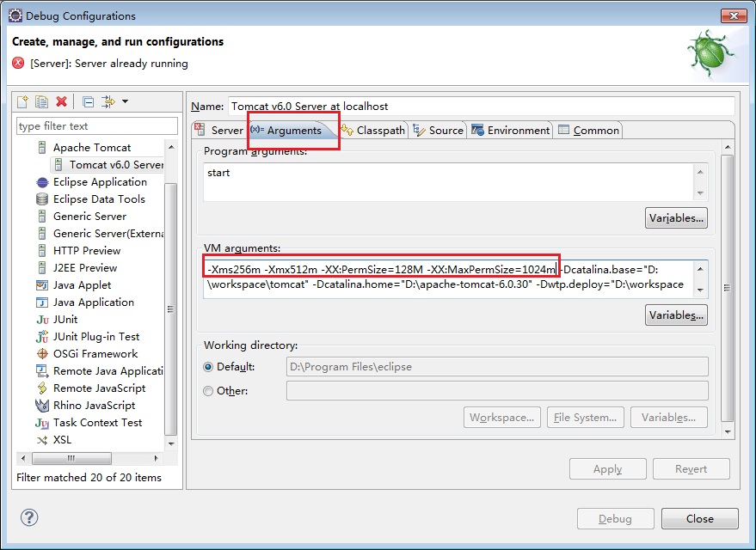This screenshot has height=550, width=756.
Task: Click the Eclipse Application blue sphere icon
Action: coord(42,182)
